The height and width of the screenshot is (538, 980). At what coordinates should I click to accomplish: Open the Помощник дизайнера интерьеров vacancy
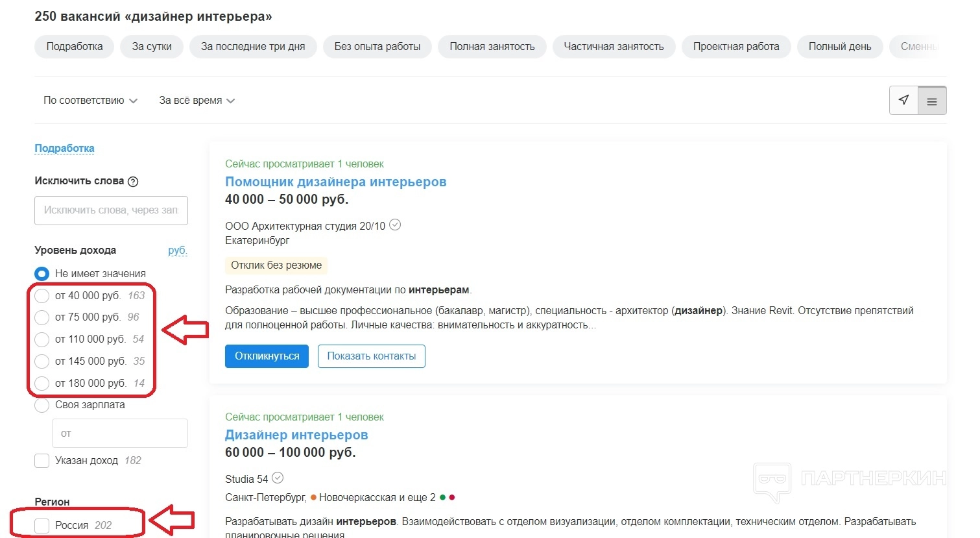[x=335, y=182]
